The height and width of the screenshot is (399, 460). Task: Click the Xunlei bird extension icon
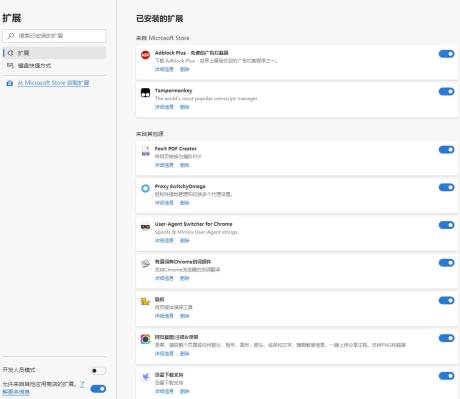145,377
